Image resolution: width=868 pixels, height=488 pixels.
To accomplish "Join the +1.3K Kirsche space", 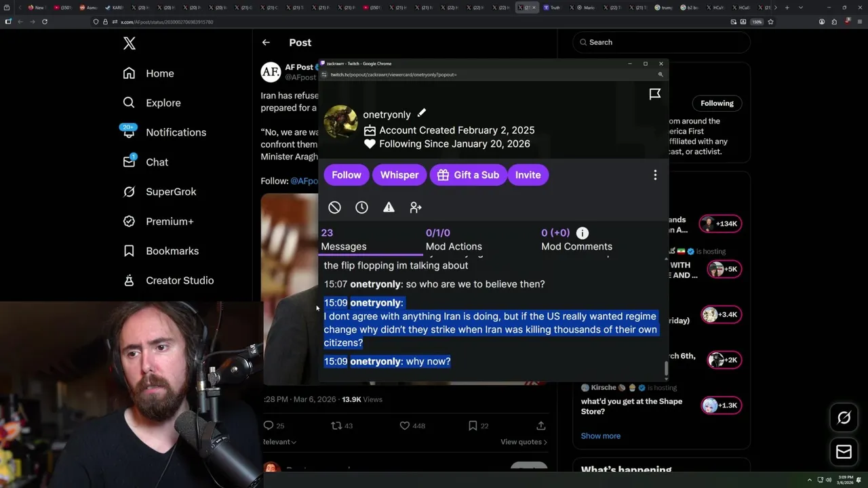I will pyautogui.click(x=721, y=405).
